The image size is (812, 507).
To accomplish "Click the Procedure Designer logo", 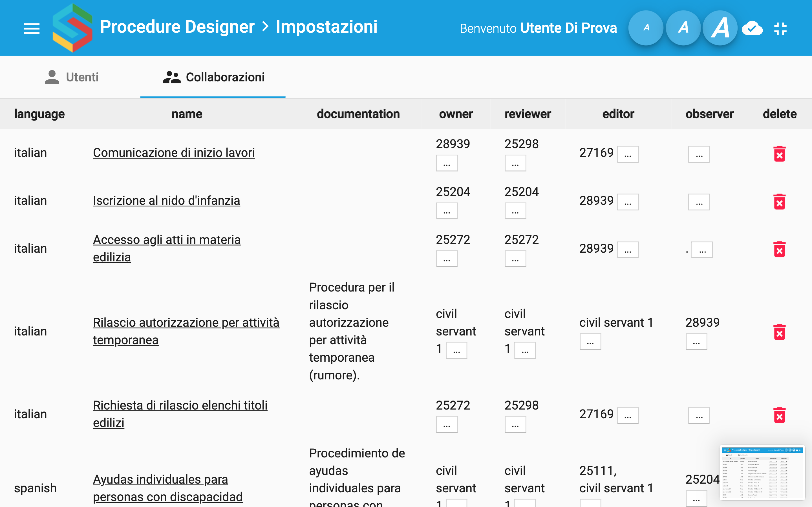I will tap(72, 28).
